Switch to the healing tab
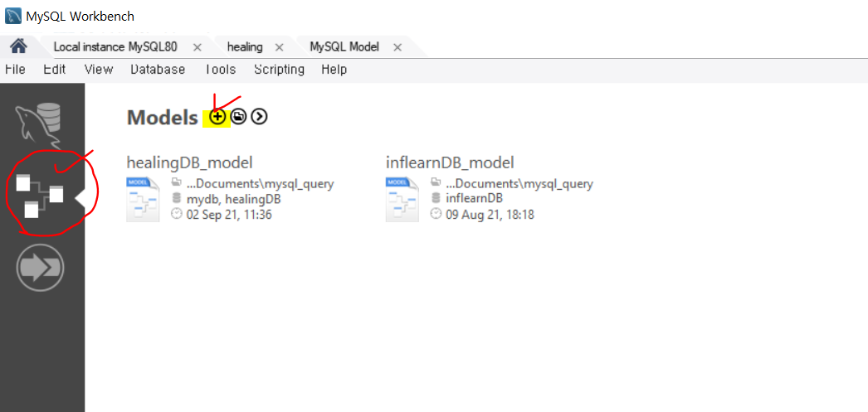The width and height of the screenshot is (868, 412). click(x=245, y=47)
